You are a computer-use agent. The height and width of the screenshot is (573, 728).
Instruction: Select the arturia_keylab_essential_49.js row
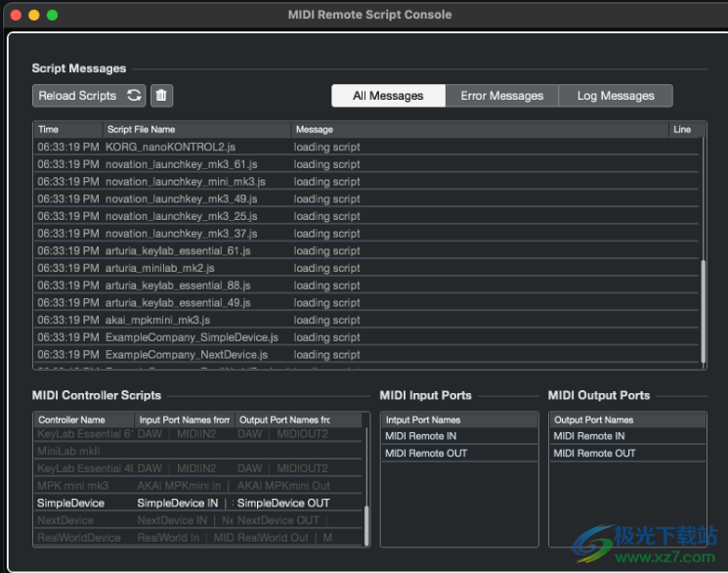[366, 302]
